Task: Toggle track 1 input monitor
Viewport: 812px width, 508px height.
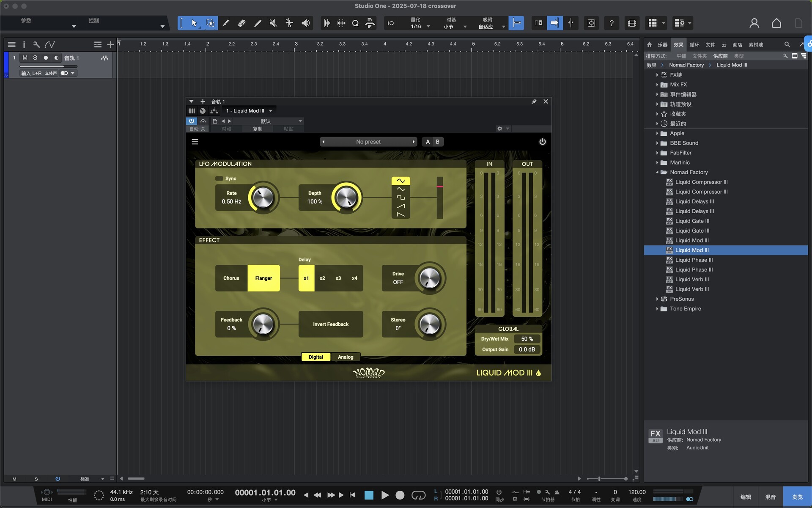Action: pos(56,58)
